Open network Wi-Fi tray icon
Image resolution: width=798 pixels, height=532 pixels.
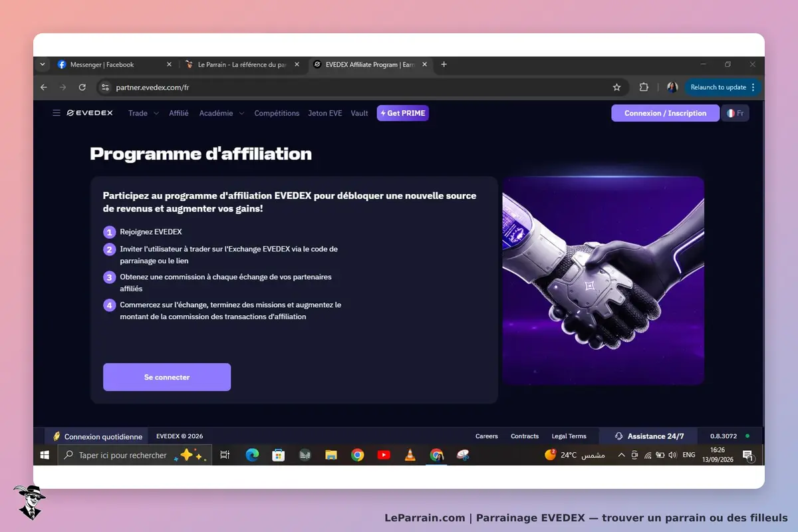point(648,455)
